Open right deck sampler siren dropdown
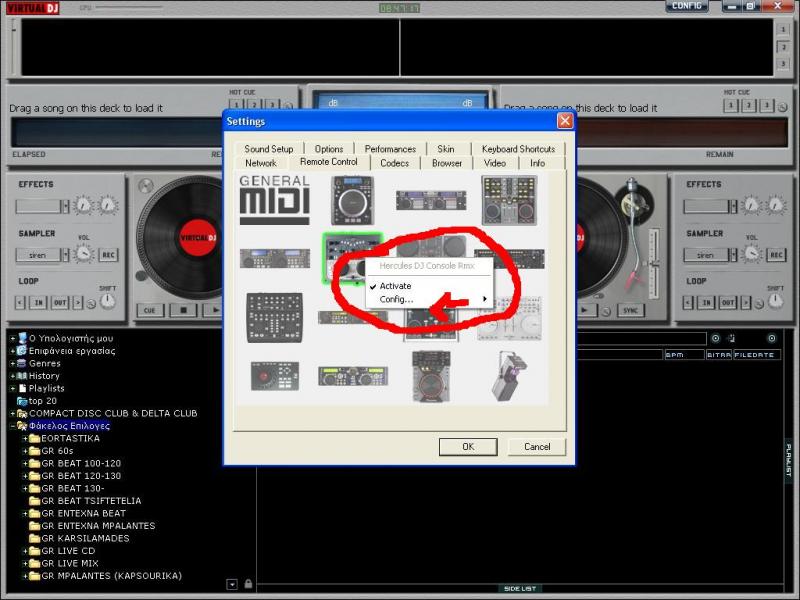The width and height of the screenshot is (800, 600). (733, 255)
